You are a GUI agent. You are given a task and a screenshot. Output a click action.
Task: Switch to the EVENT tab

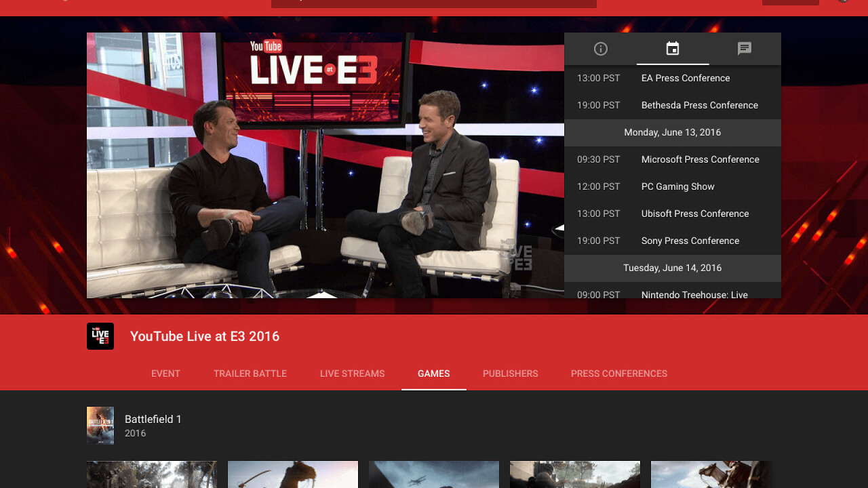point(165,373)
